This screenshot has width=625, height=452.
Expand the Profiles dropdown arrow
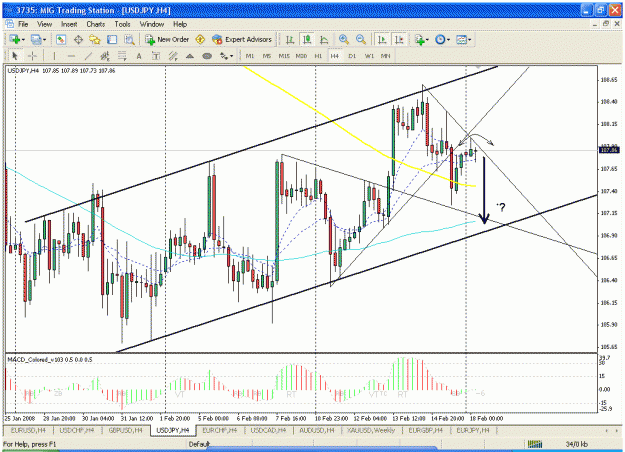(44, 40)
